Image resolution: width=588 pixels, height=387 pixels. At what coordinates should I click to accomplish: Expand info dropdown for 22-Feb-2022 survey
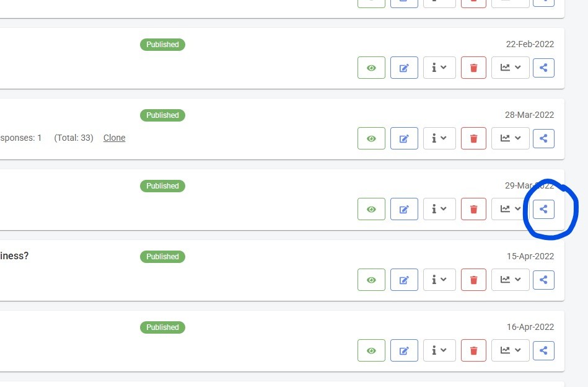pos(439,68)
